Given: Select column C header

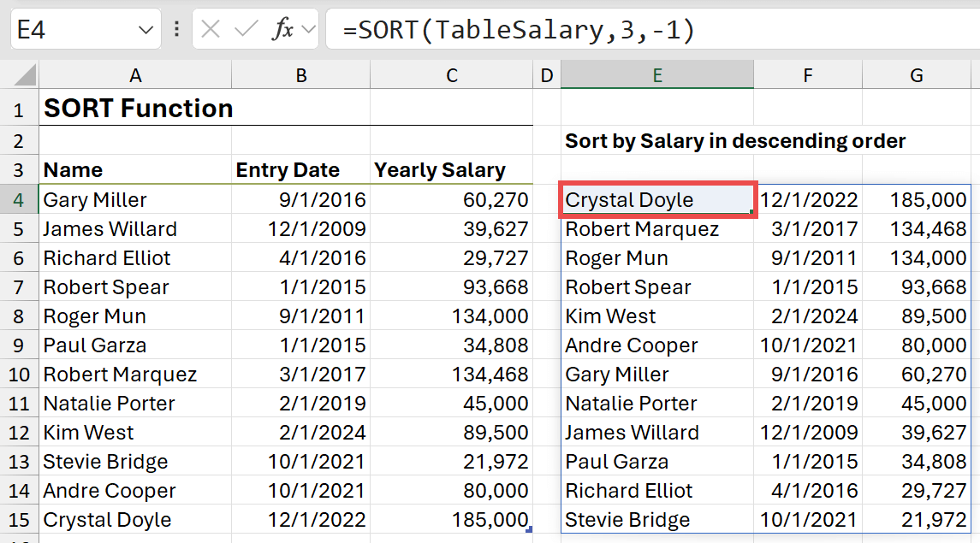Looking at the screenshot, I should (451, 75).
